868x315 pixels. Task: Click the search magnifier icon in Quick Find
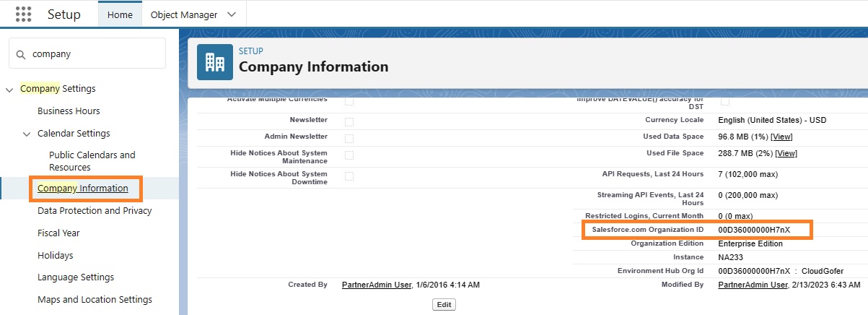[19, 54]
